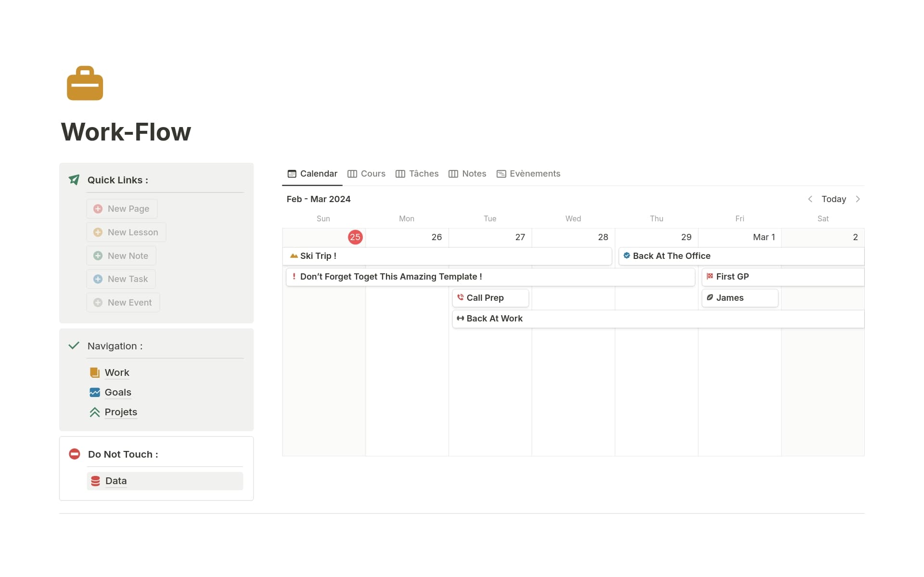Click the red 25 date badge
The image size is (924, 577).
tap(355, 237)
